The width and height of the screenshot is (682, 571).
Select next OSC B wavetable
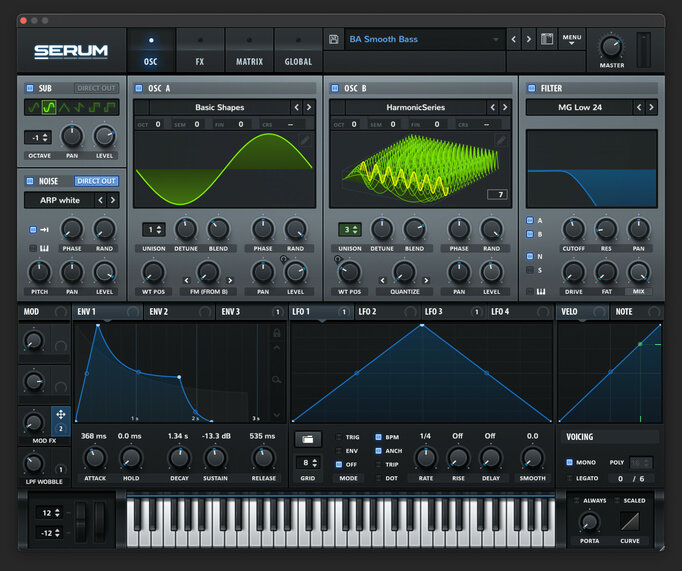[505, 107]
